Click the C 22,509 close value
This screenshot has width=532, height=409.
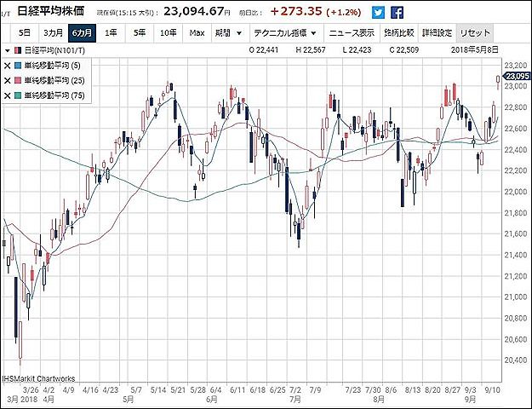tap(404, 50)
